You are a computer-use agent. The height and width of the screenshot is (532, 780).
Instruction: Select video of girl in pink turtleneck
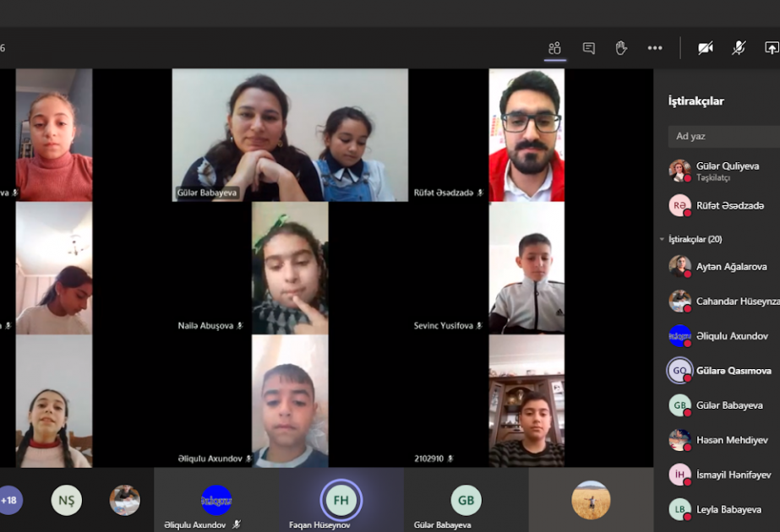pyautogui.click(x=54, y=135)
